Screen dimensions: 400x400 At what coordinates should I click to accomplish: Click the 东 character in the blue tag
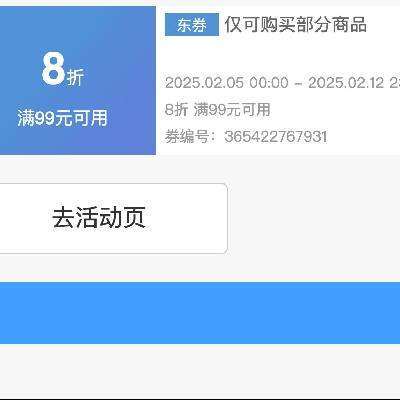(x=184, y=25)
